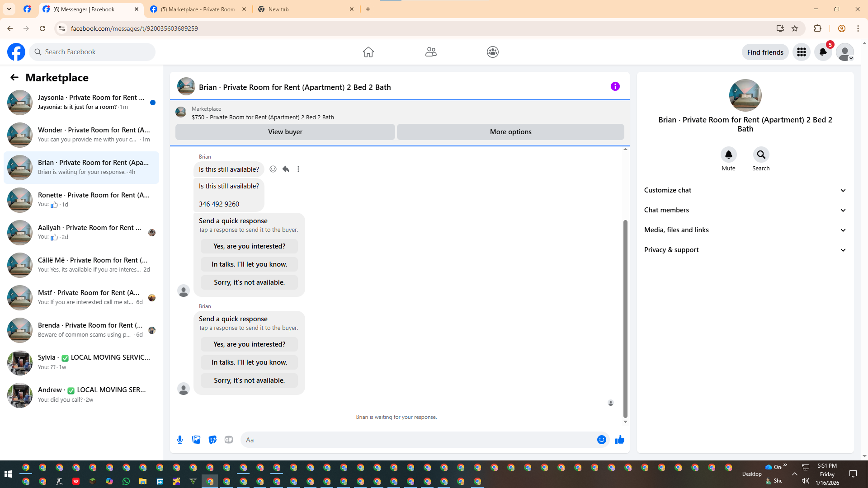
Task: Open emoji picker in message field
Action: coord(601,440)
